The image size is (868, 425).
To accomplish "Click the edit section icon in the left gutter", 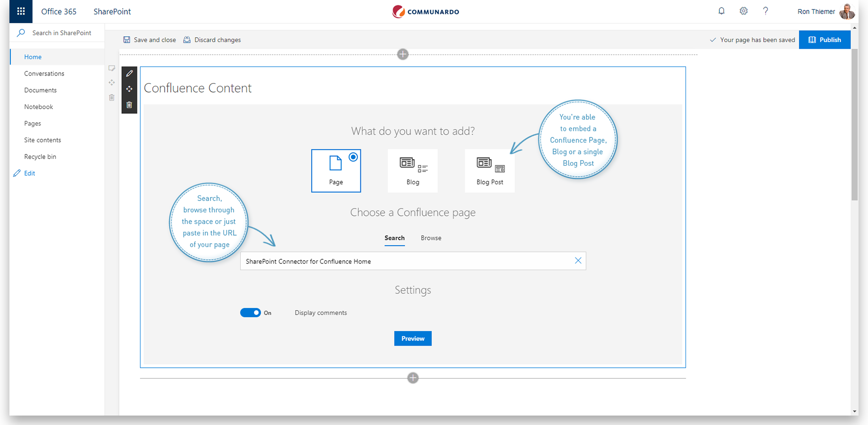I will [x=112, y=68].
